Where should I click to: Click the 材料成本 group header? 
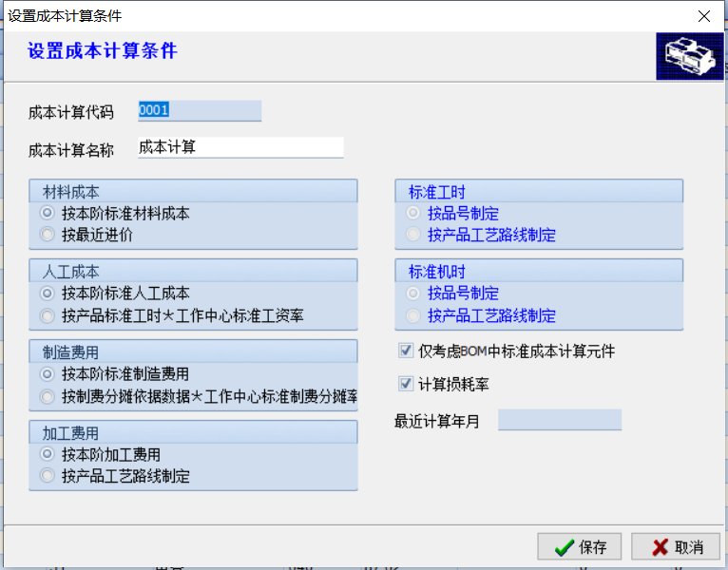[193, 191]
